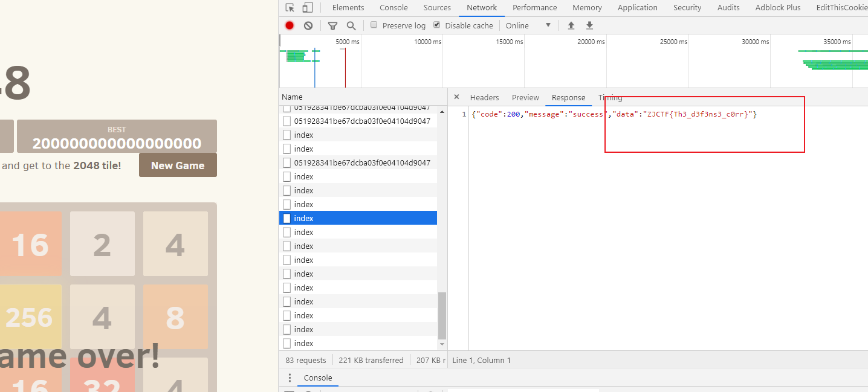Open the Audits panel tab

point(728,8)
